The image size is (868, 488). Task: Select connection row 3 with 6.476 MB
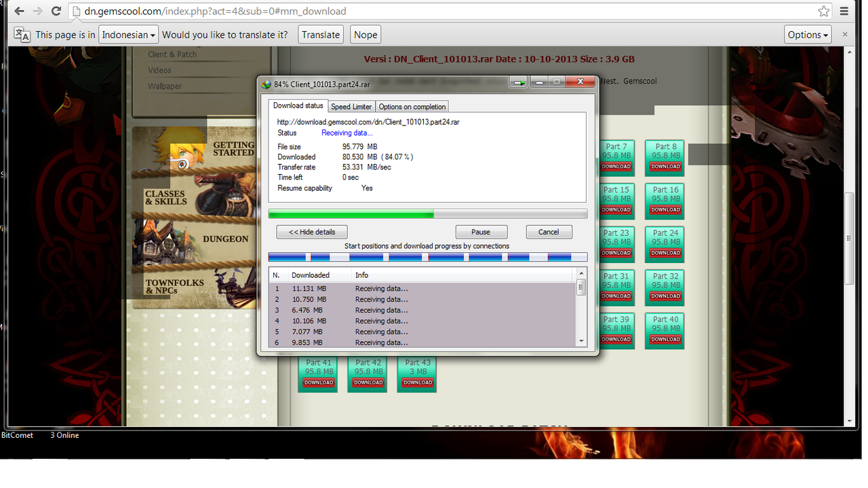click(422, 310)
